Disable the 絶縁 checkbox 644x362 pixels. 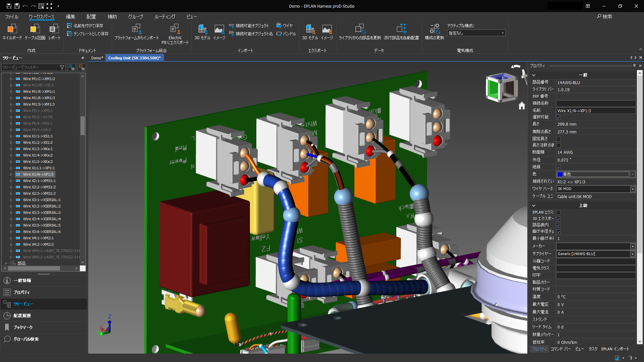[x=558, y=167]
